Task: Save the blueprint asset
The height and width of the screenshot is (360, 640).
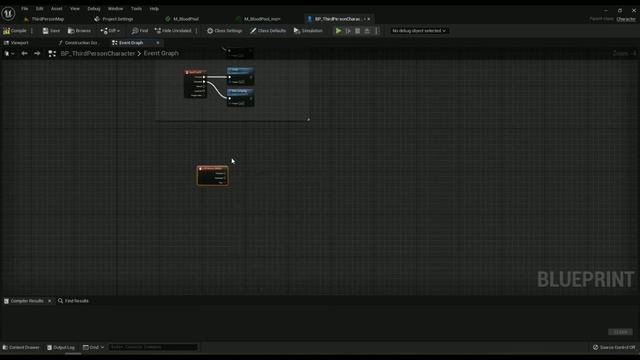Action: pyautogui.click(x=51, y=31)
